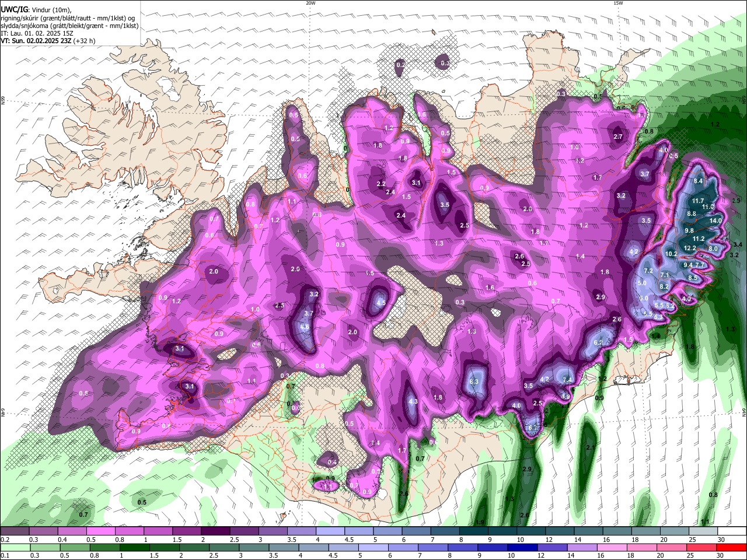Click the 20W longitude label at top
The image size is (747, 560).
(x=310, y=3)
